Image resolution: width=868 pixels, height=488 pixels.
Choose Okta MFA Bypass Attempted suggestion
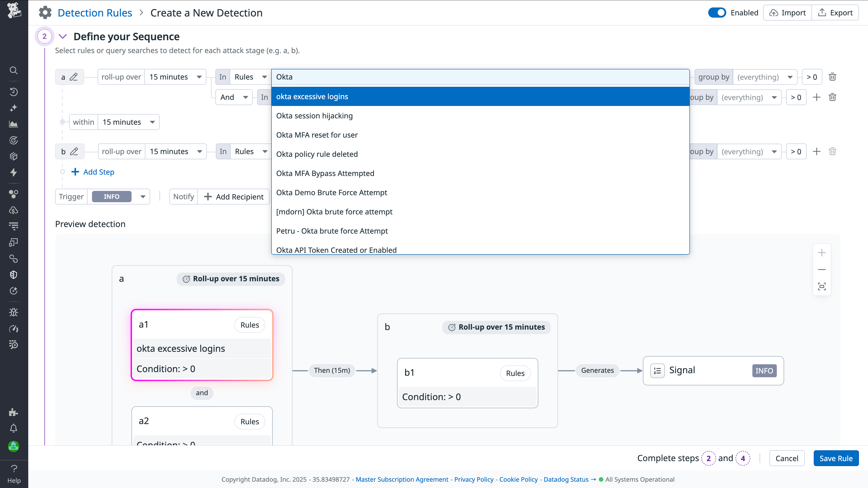click(325, 173)
